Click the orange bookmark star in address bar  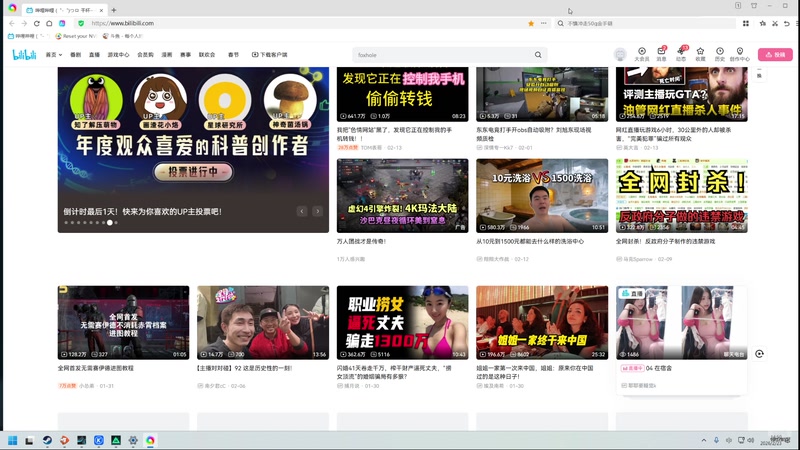coord(531,23)
